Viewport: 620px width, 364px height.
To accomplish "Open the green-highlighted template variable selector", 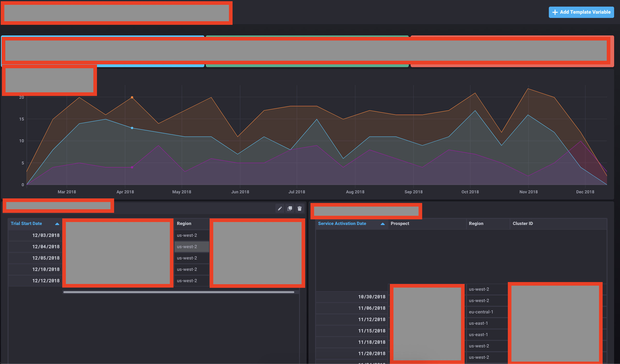I will point(307,51).
